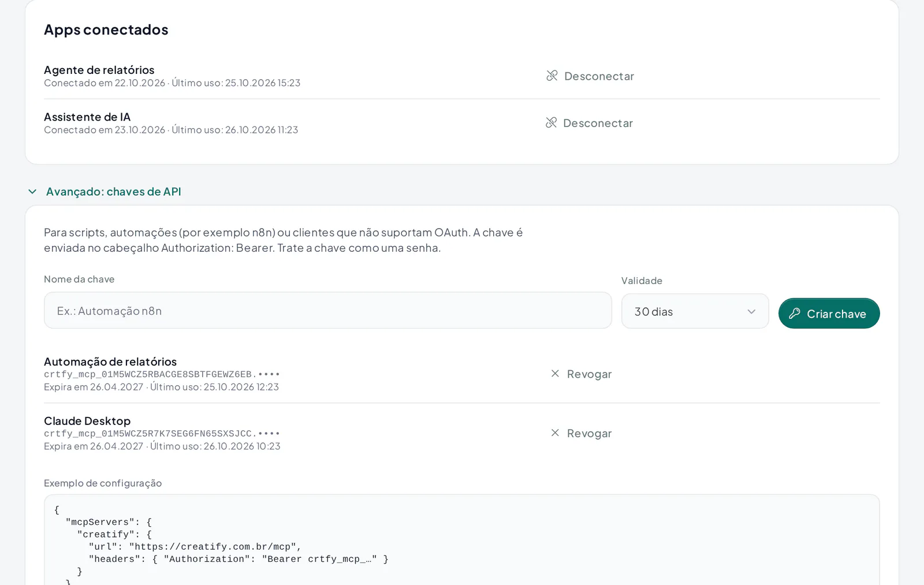Click the creatify.com.br/mcp URL line
This screenshot has width=924, height=585.
tap(195, 547)
